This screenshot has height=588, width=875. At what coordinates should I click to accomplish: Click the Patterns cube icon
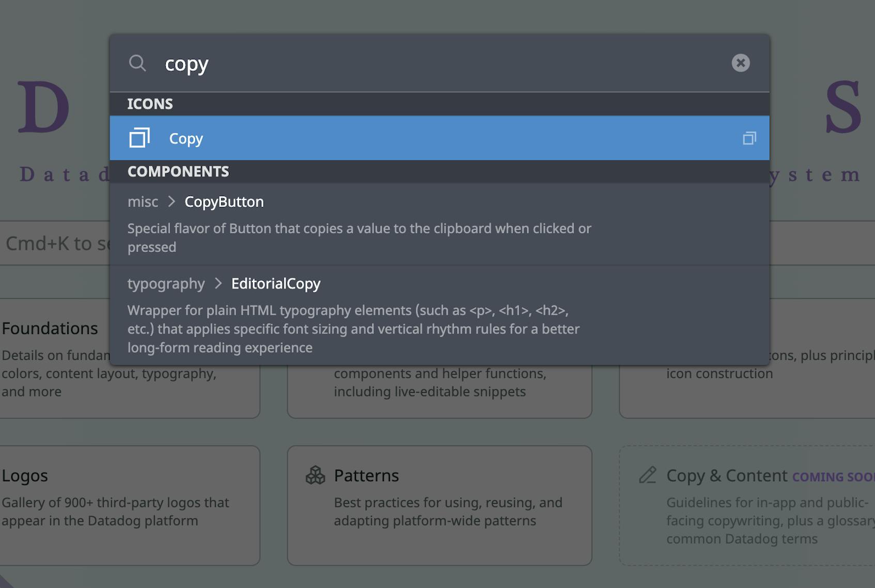(x=316, y=474)
